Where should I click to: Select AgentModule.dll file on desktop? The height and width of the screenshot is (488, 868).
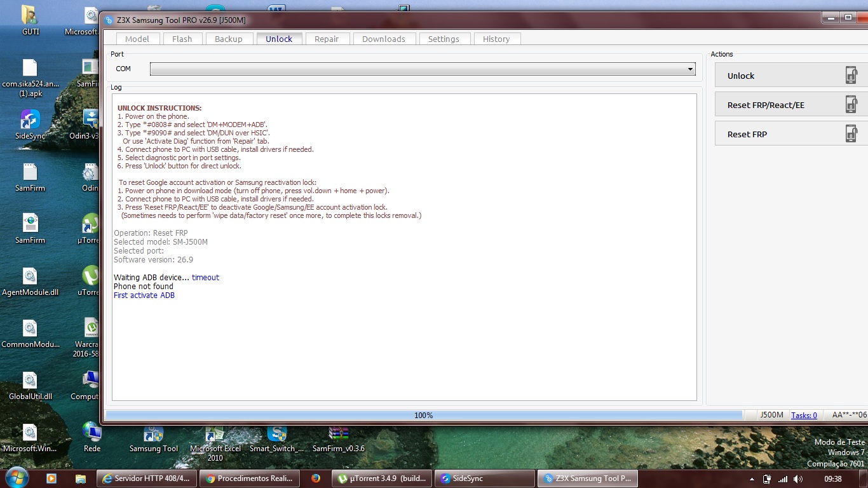point(31,281)
